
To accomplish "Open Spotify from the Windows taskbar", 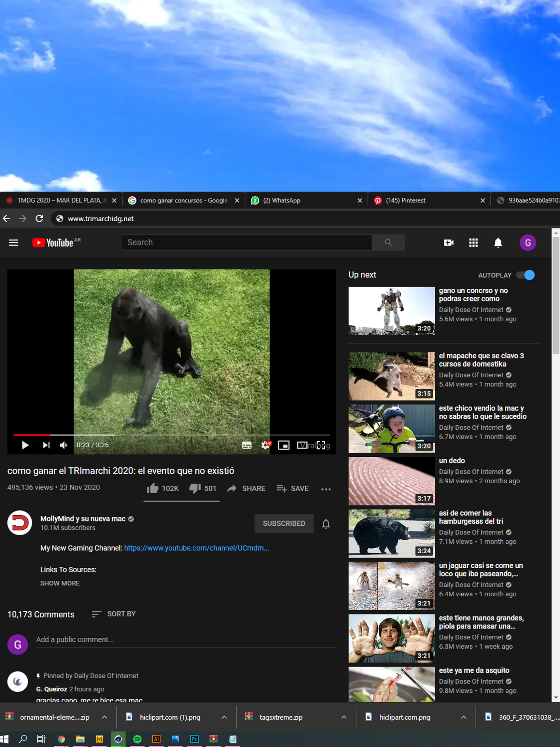I will pyautogui.click(x=137, y=739).
